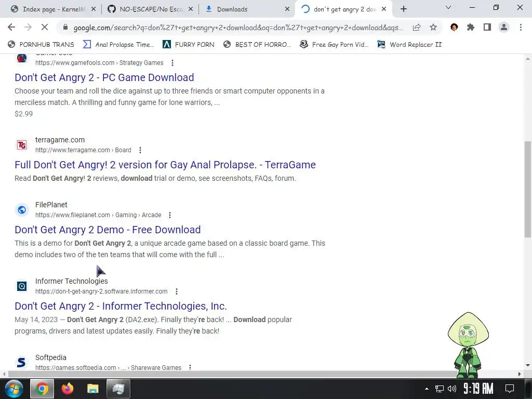Click the 9:19 AM taskbar clock
This screenshot has height=399, width=532.
(478, 389)
